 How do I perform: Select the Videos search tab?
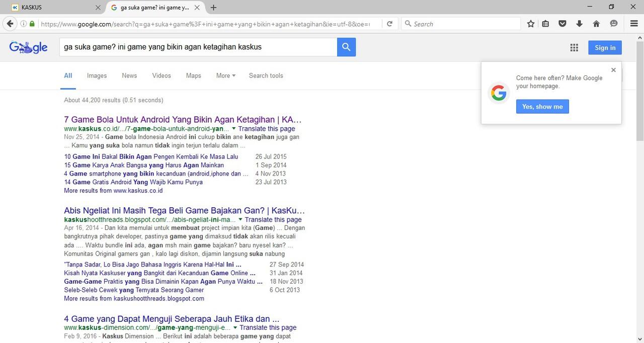tap(162, 75)
